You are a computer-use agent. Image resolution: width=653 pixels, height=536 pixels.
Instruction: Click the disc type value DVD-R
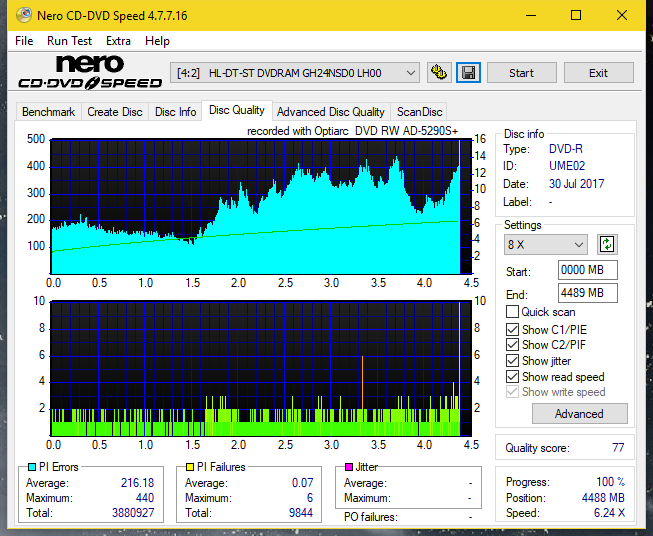click(566, 149)
